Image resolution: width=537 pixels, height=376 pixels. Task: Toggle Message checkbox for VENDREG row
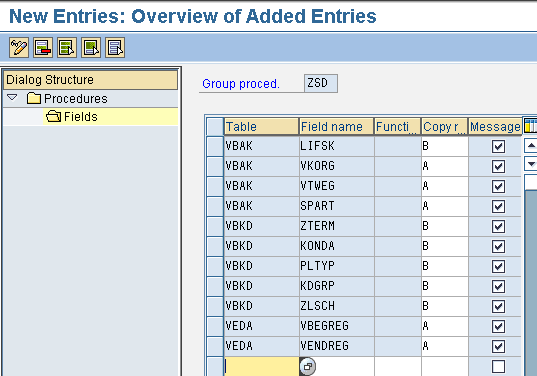(x=498, y=346)
